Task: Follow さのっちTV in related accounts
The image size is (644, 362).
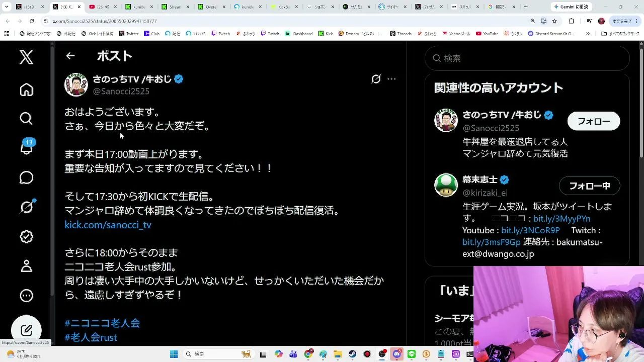Action: (x=594, y=121)
